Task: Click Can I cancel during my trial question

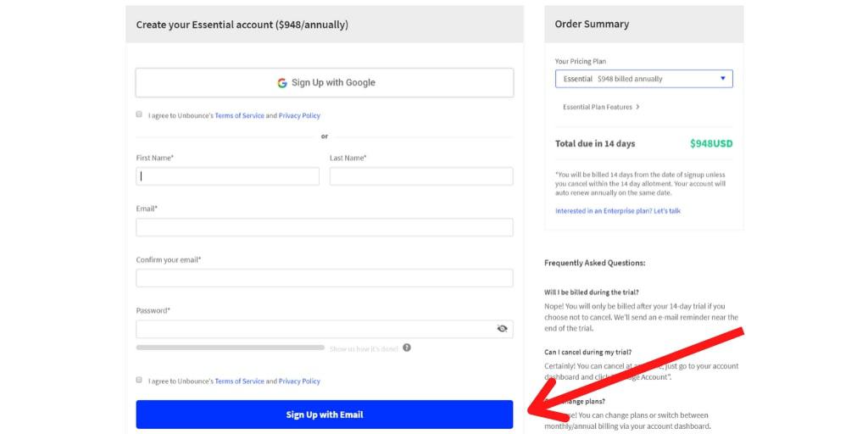Action: (588, 352)
